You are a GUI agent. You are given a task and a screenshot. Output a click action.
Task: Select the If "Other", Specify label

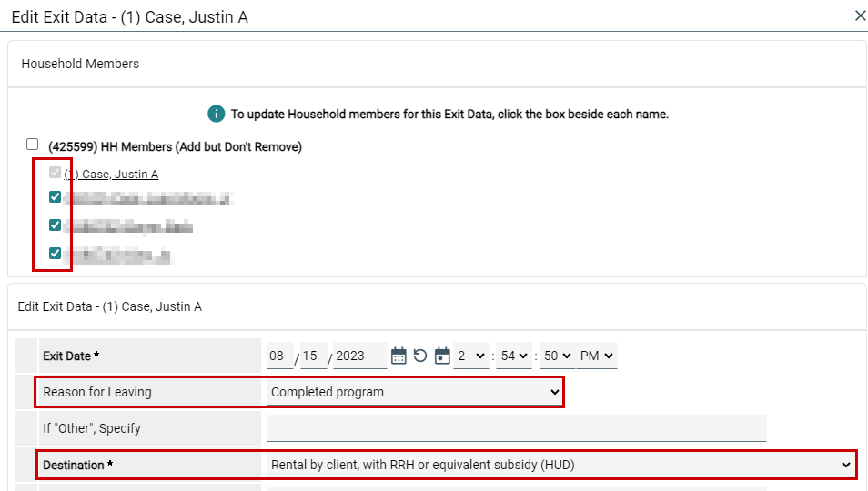pyautogui.click(x=92, y=428)
